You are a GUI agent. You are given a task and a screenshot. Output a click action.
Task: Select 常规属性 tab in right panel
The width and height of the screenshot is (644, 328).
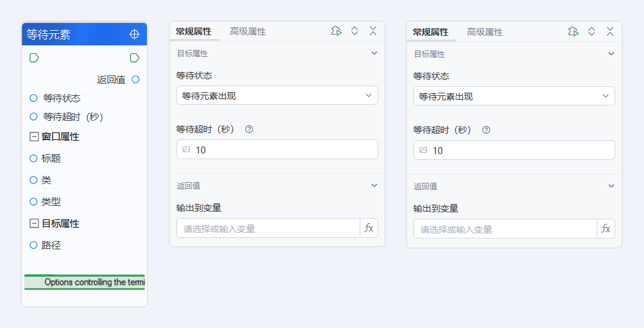coord(431,32)
